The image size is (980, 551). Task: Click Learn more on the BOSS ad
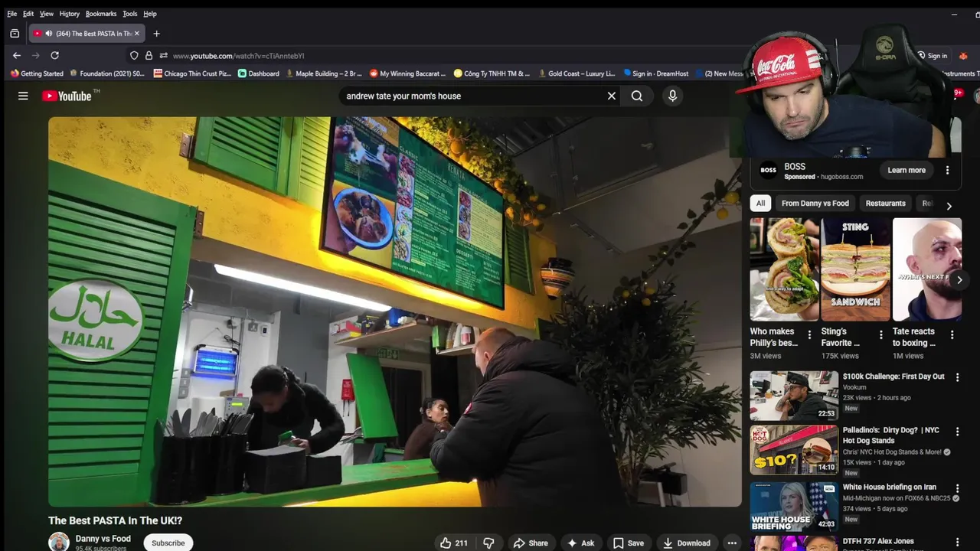coord(906,170)
